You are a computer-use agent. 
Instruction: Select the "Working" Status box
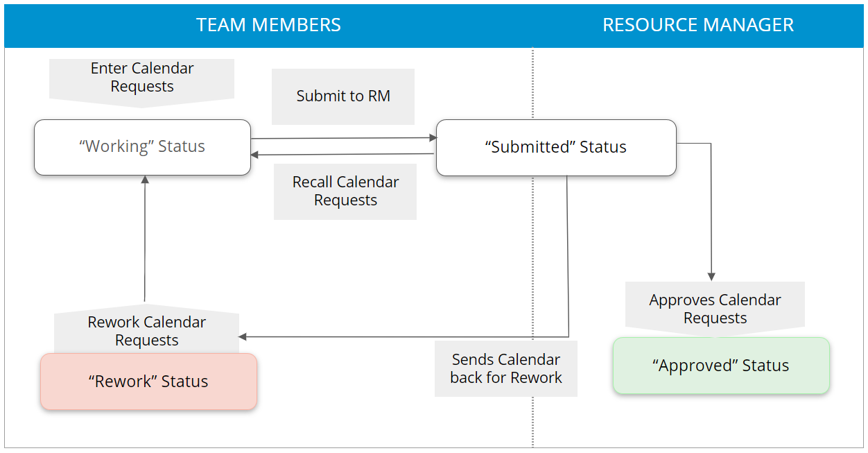(x=142, y=147)
